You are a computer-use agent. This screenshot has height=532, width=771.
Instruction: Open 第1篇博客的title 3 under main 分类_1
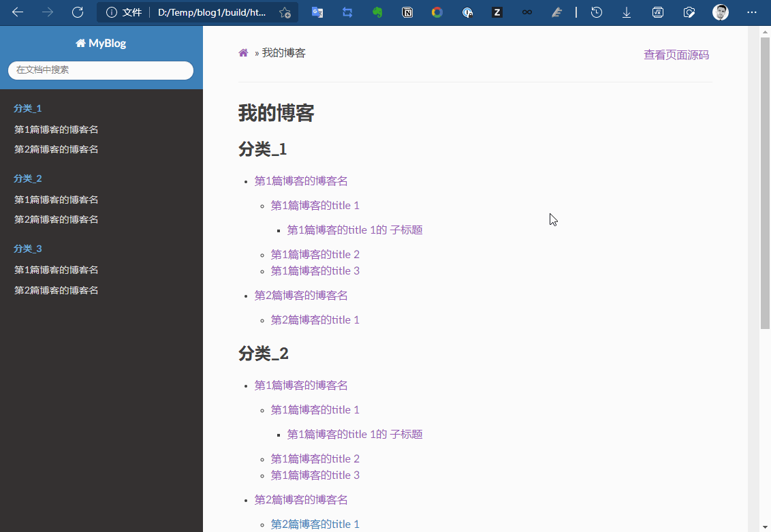click(315, 271)
